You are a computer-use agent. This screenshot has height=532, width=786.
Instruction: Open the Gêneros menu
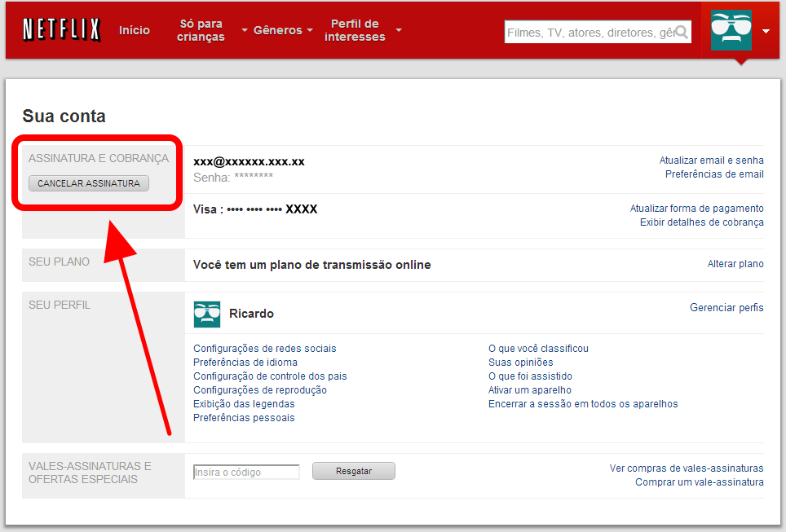[278, 30]
